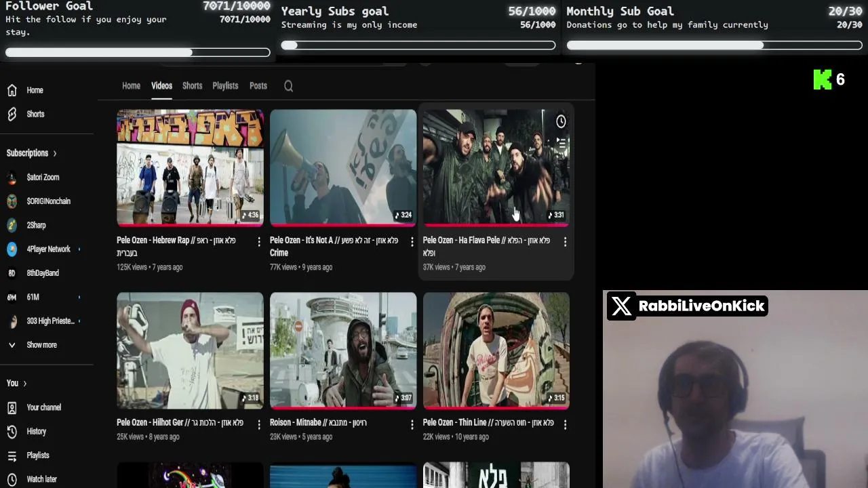Play the Ha Flava Pele thumbnail
Viewport: 868px width, 488px height.
496,167
